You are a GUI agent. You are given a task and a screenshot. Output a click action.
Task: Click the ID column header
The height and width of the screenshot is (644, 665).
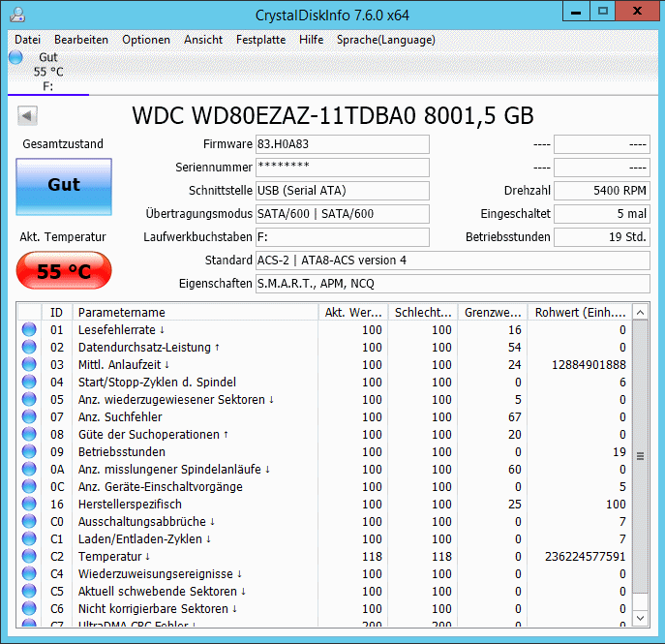point(57,312)
